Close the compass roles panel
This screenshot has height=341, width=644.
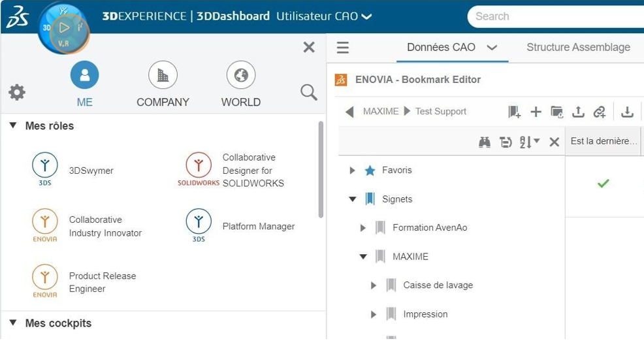(309, 47)
